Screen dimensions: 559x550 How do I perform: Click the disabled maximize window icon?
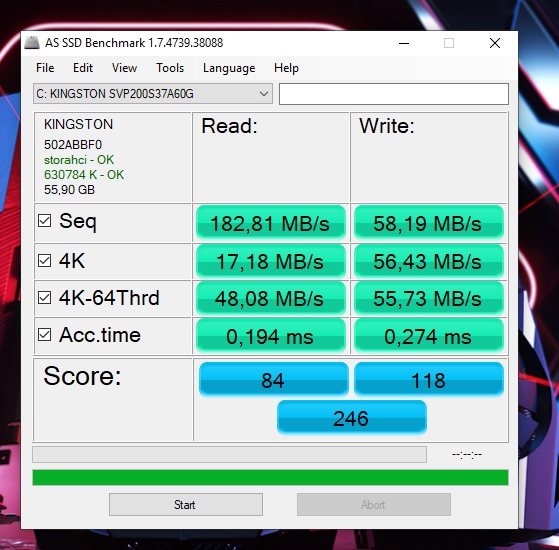(449, 43)
